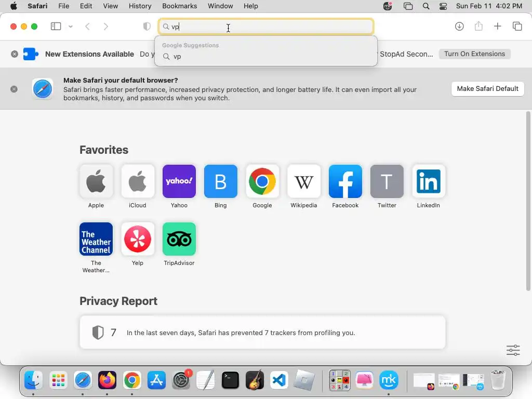The width and height of the screenshot is (532, 399).
Task: Open the Bookmarks menu
Action: pyautogui.click(x=179, y=6)
